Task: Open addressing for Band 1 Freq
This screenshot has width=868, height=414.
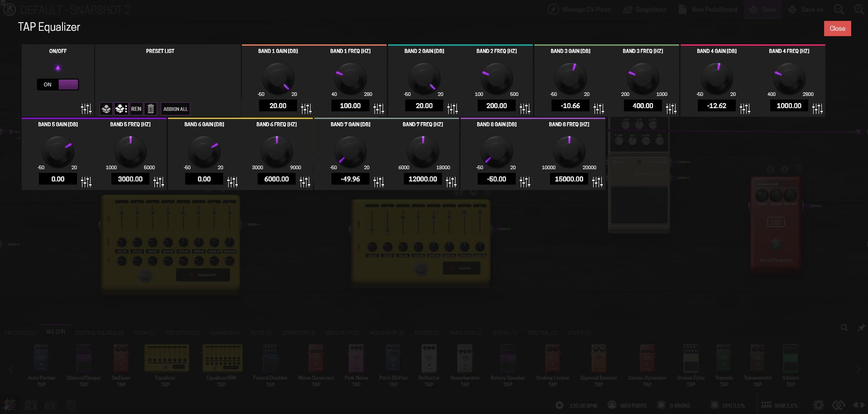Action: coord(379,109)
